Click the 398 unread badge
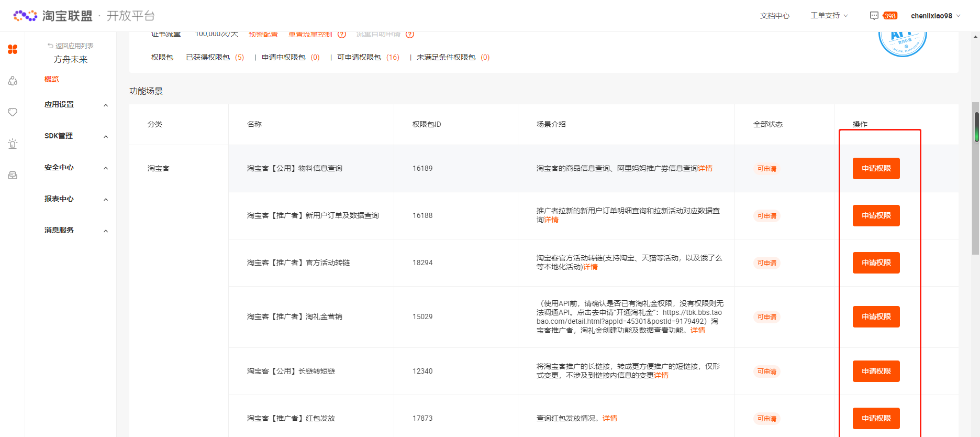 pos(890,16)
